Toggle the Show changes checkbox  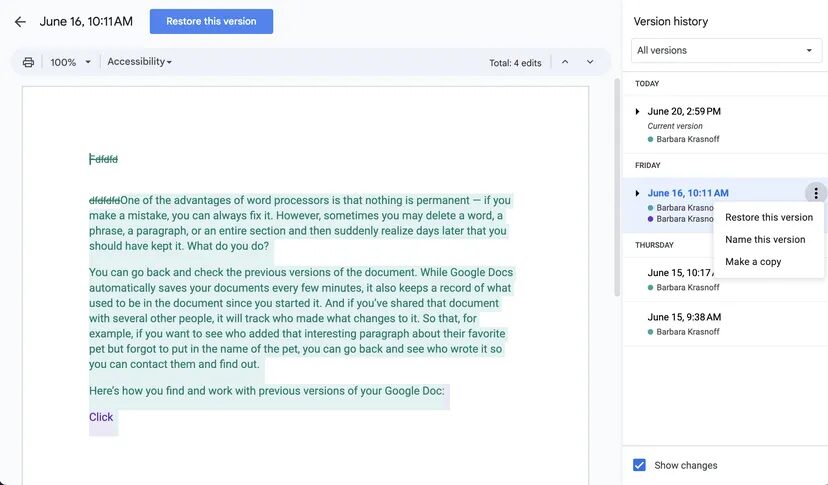click(640, 465)
